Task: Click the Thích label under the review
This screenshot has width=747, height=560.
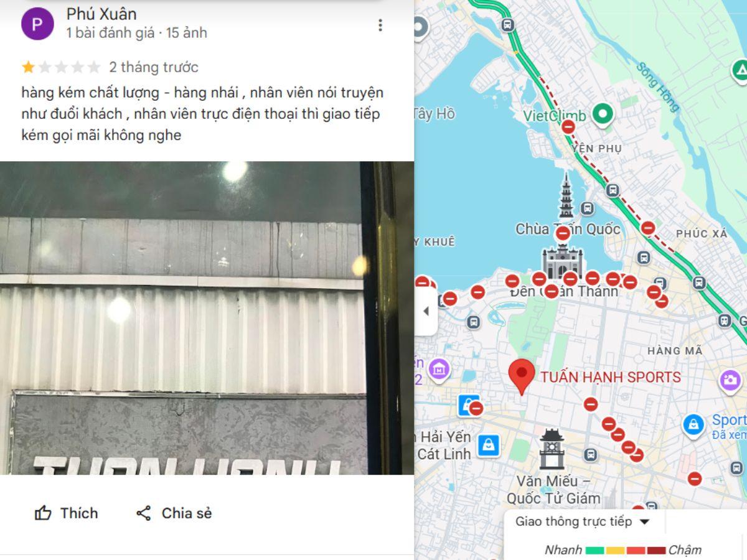Action: [x=79, y=513]
